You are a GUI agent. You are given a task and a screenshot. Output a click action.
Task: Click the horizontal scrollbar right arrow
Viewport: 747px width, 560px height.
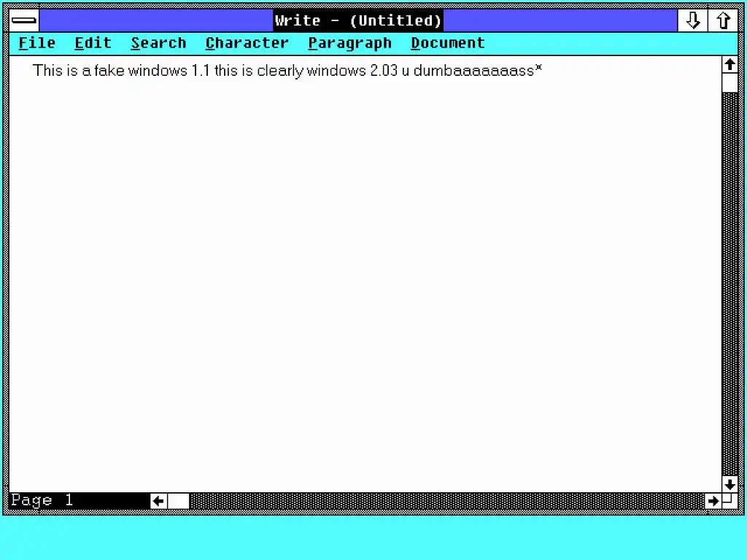713,501
